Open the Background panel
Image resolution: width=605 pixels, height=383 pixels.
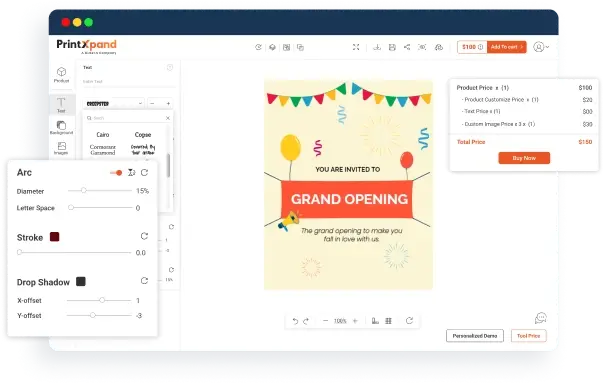pos(61,127)
